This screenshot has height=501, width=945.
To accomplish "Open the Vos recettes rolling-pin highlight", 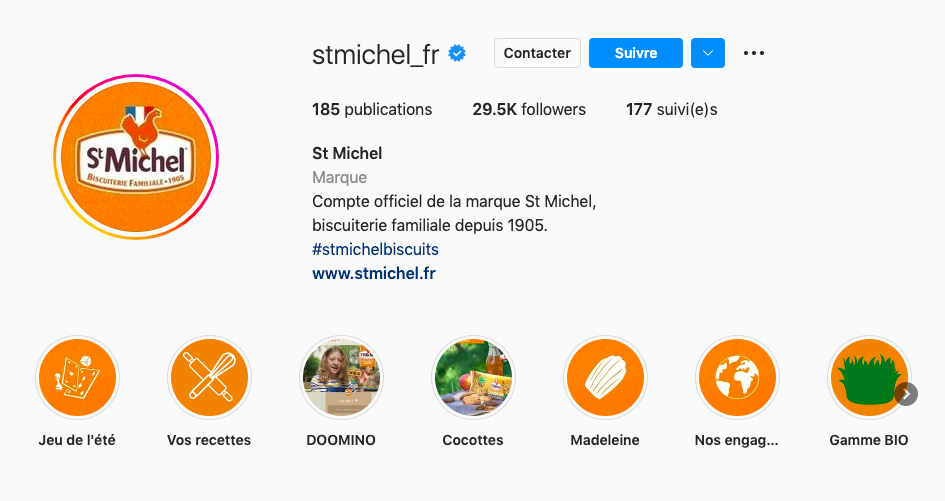I will click(209, 378).
